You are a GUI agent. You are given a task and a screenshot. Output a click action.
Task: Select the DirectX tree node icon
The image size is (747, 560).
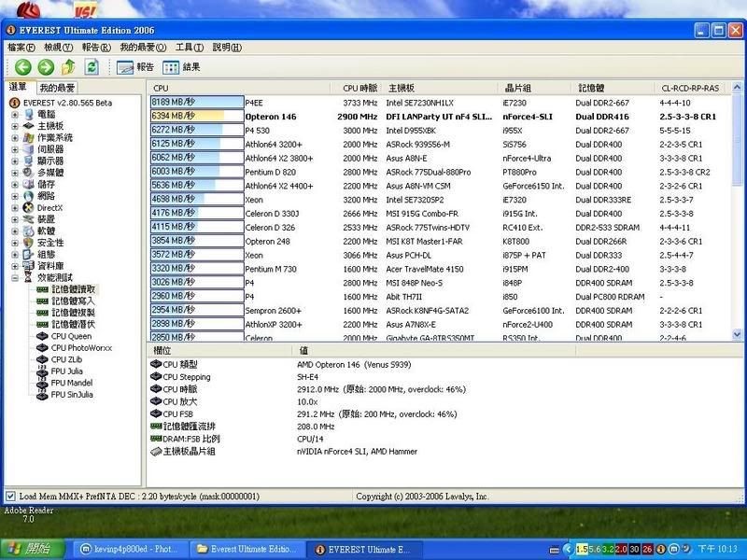[x=29, y=207]
